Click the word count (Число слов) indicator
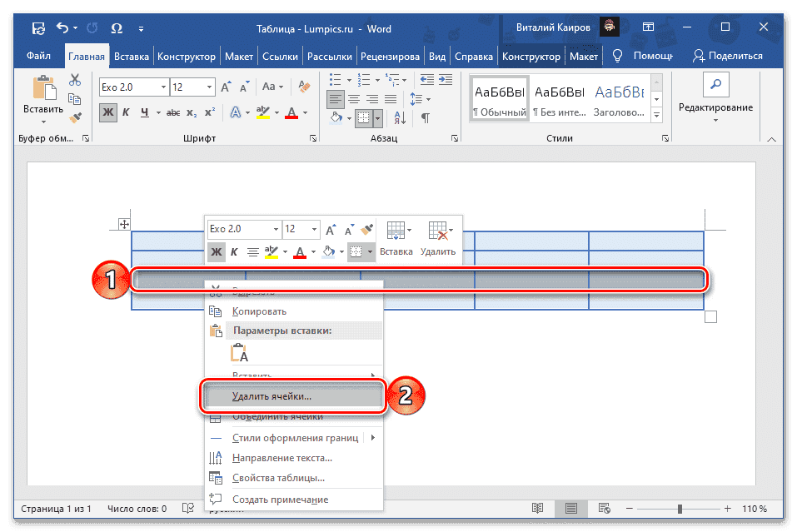Viewport: 797px width, 532px height. click(137, 508)
